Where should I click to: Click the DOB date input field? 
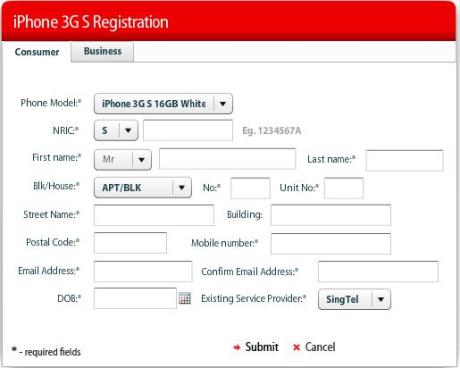click(x=135, y=298)
